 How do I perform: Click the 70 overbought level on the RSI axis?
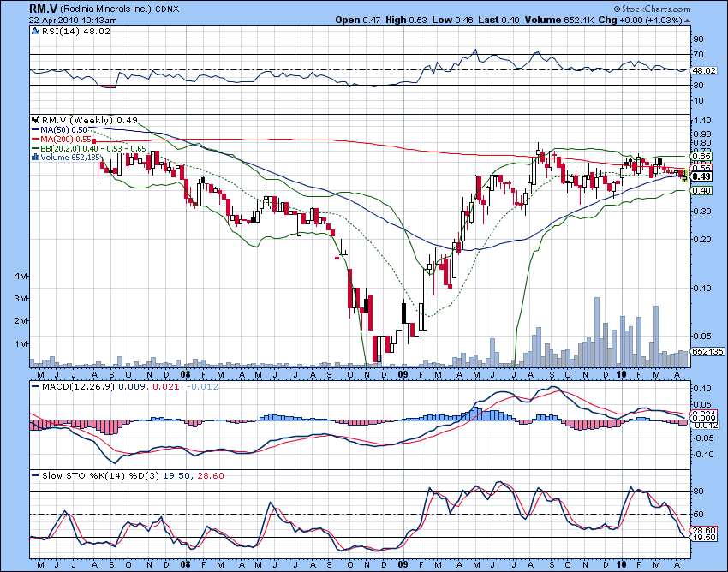[x=698, y=54]
